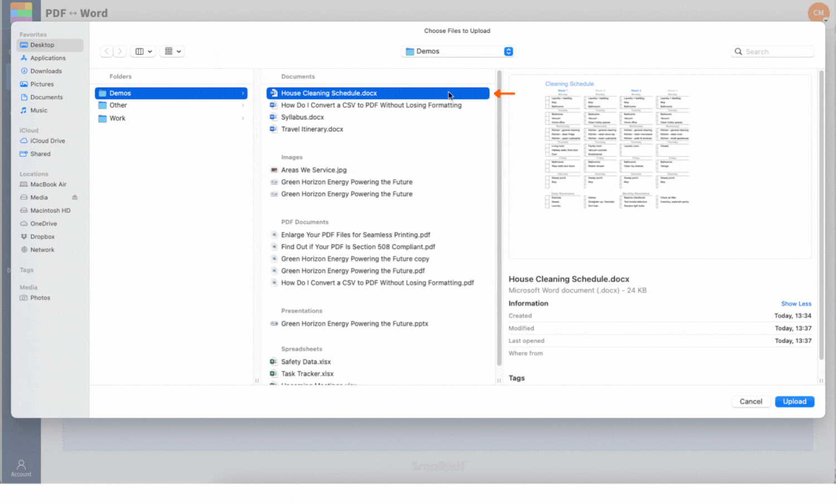Open the OneDrive location

43,223
